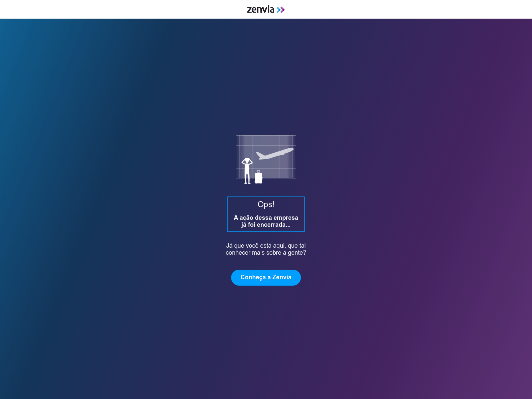Click 'A ação dessa empresa já foi encerrada...' message
532x399 pixels.
tap(266, 221)
